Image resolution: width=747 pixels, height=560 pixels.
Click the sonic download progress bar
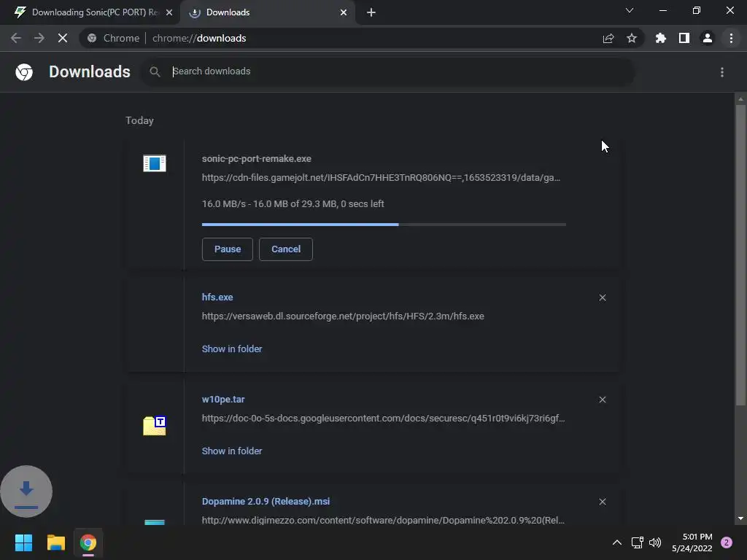[384, 225]
